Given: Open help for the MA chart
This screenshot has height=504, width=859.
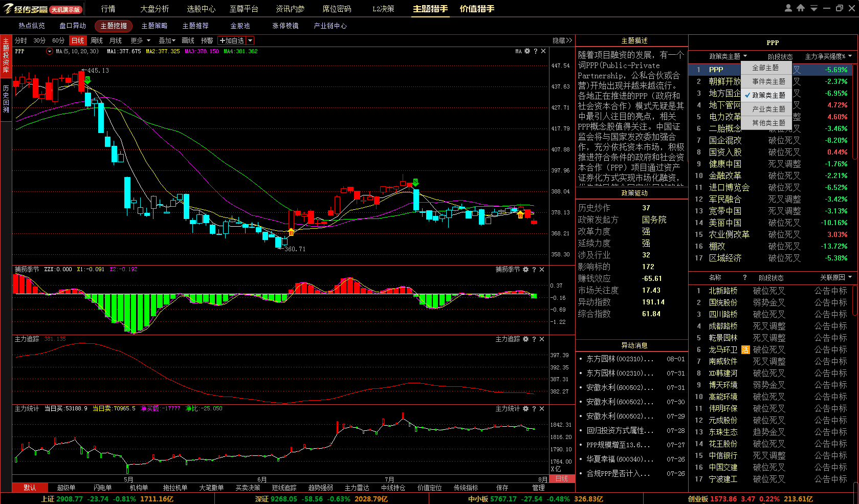Looking at the screenshot, I should 536,51.
